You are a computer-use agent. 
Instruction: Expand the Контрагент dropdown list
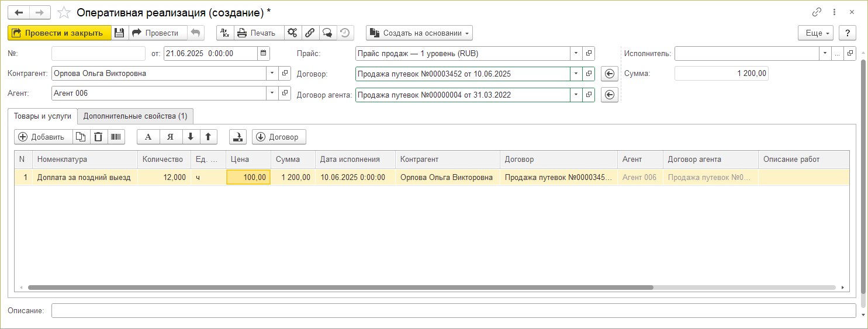point(272,74)
